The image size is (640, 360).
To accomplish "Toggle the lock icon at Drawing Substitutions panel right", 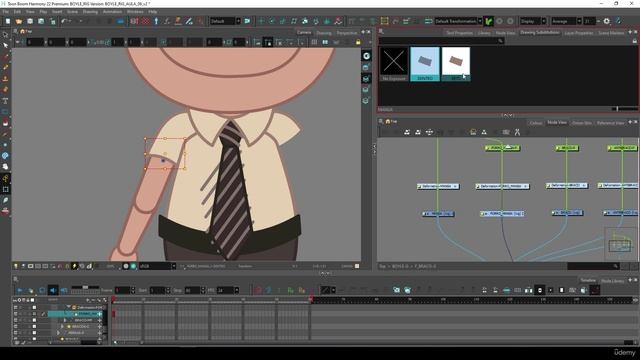I will coord(634,41).
